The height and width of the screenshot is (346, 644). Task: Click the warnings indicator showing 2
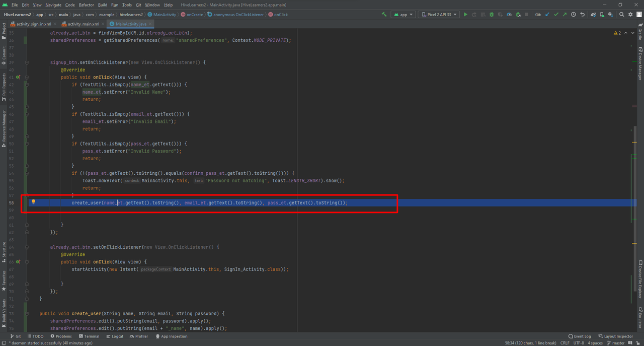pyautogui.click(x=617, y=33)
